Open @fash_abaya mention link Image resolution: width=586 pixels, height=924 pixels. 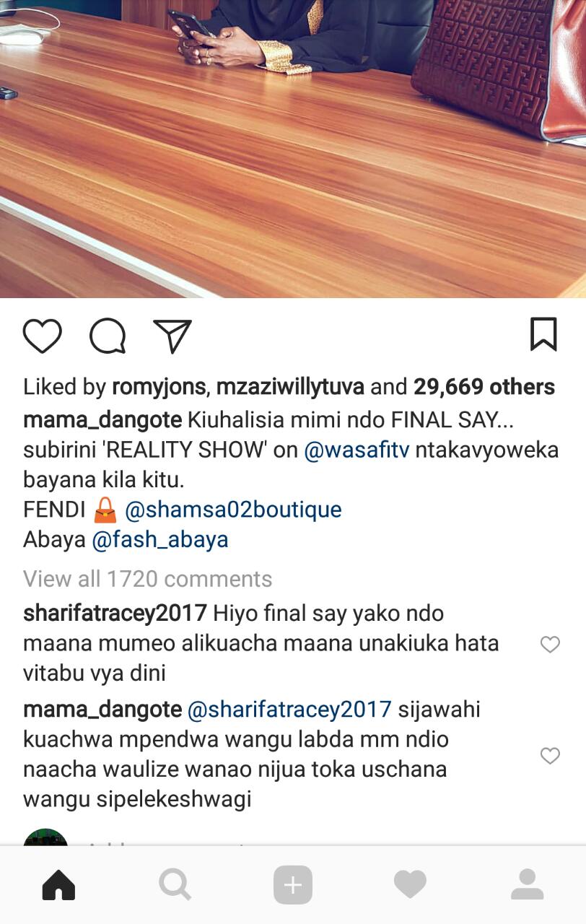(160, 540)
